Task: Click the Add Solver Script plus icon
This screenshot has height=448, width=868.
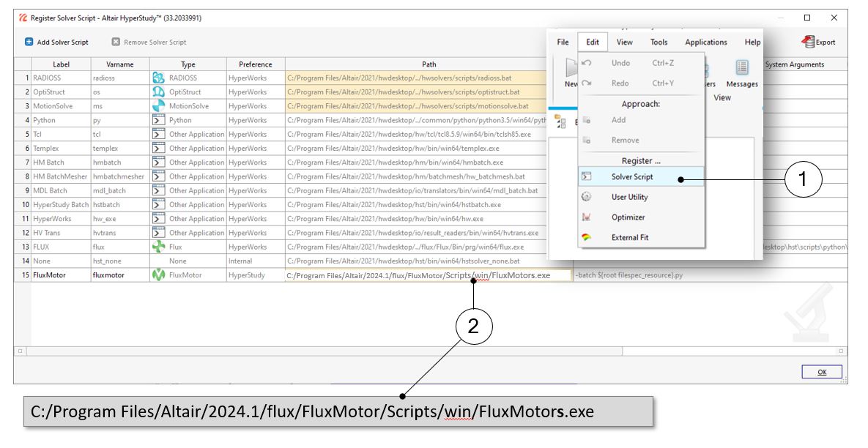Action: pos(29,42)
